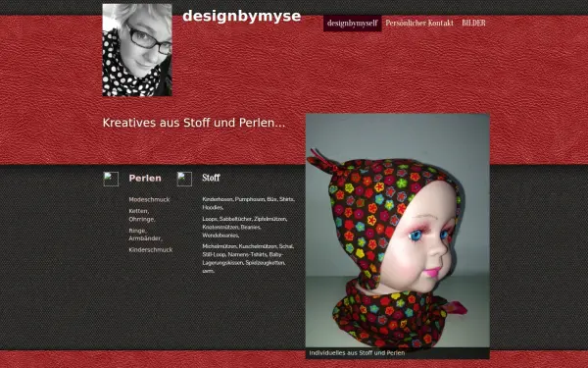
Task: Click the Kinderschmuck text
Action: pos(151,249)
